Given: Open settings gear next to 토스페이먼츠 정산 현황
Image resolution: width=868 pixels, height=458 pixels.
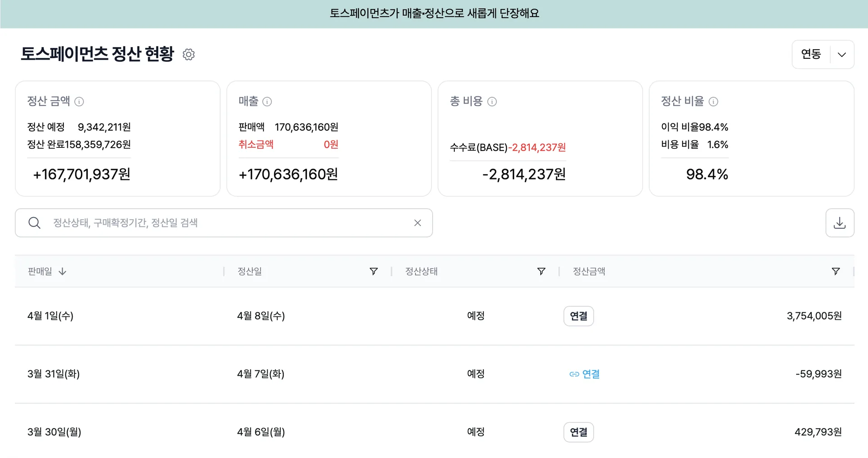Looking at the screenshot, I should tap(189, 54).
